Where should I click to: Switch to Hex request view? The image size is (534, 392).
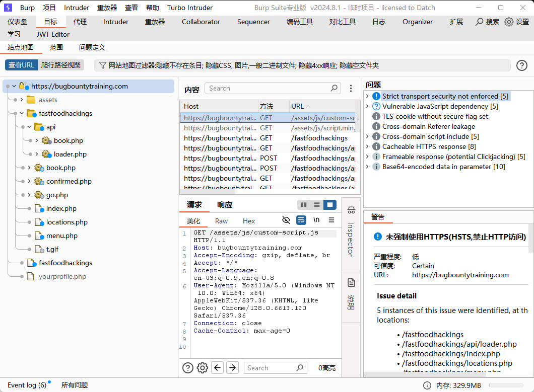point(248,221)
